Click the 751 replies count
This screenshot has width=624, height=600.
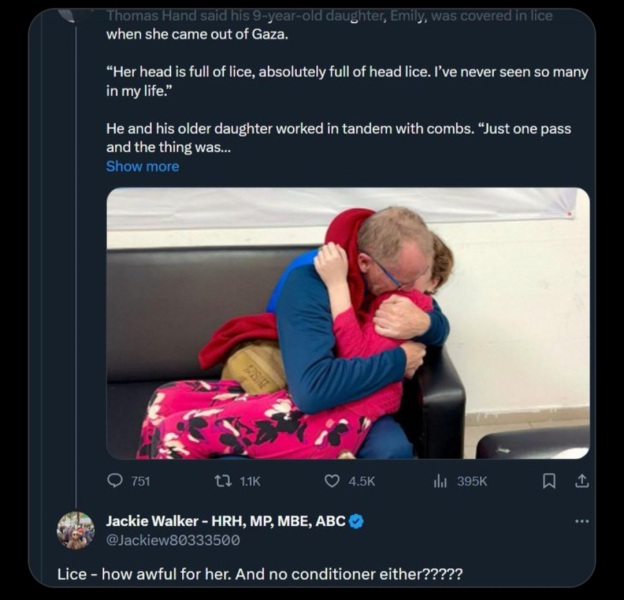pos(141,481)
